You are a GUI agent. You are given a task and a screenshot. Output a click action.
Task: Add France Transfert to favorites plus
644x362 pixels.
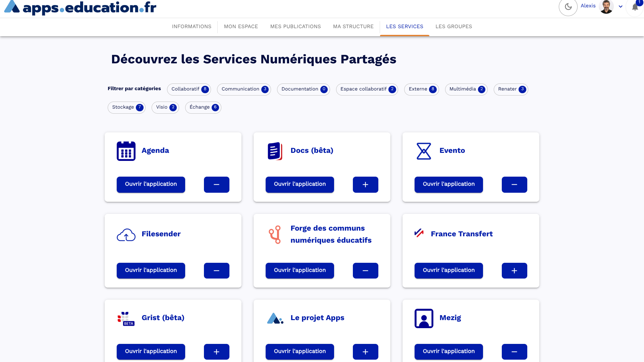(x=515, y=271)
